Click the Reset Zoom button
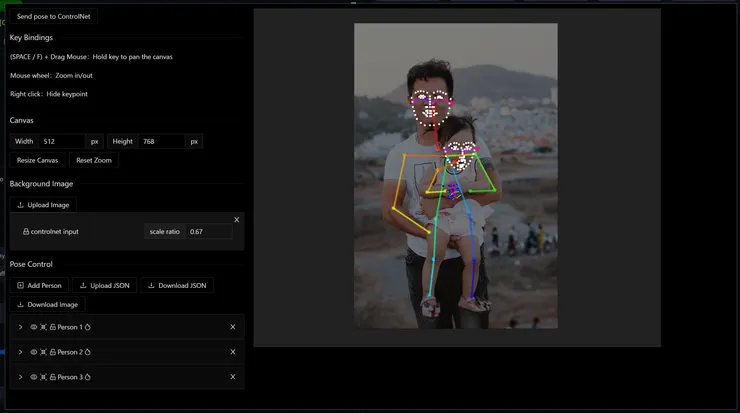This screenshot has width=740, height=413. pos(94,160)
